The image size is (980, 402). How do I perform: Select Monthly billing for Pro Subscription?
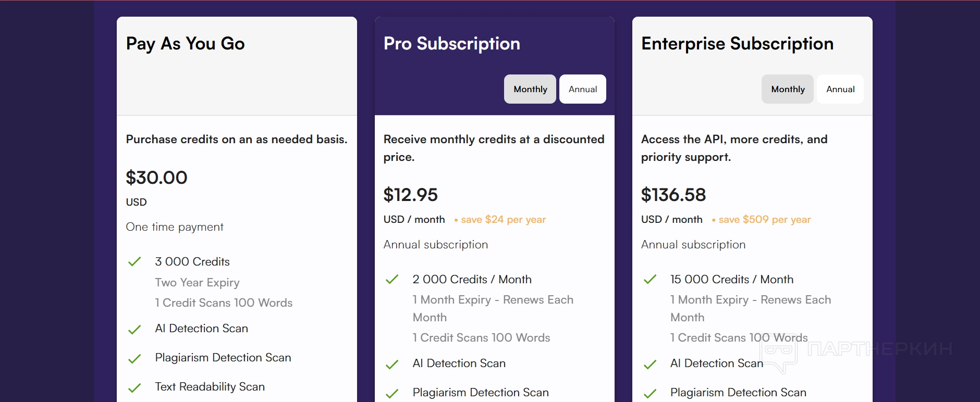point(530,89)
